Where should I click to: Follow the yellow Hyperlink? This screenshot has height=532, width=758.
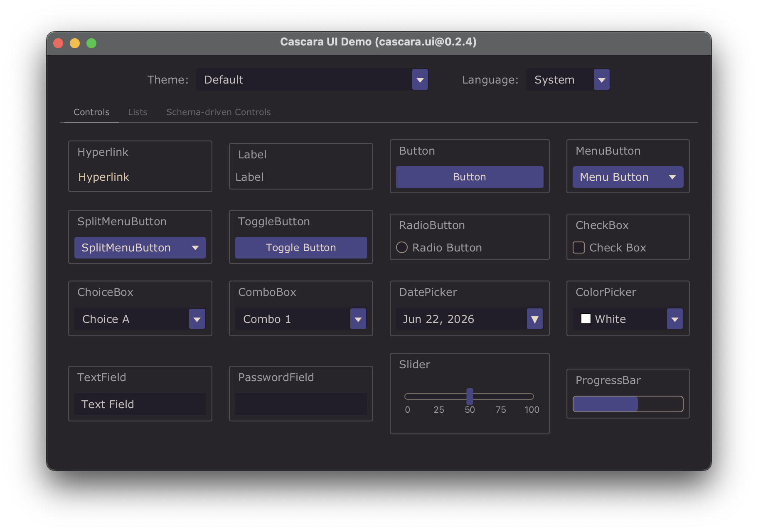[104, 177]
